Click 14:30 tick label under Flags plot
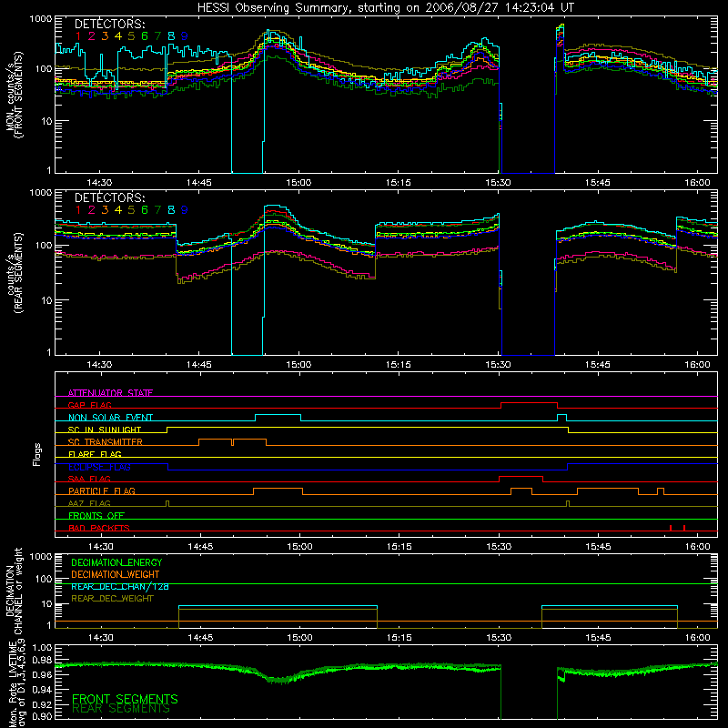This screenshot has height=728, width=728. point(101,547)
